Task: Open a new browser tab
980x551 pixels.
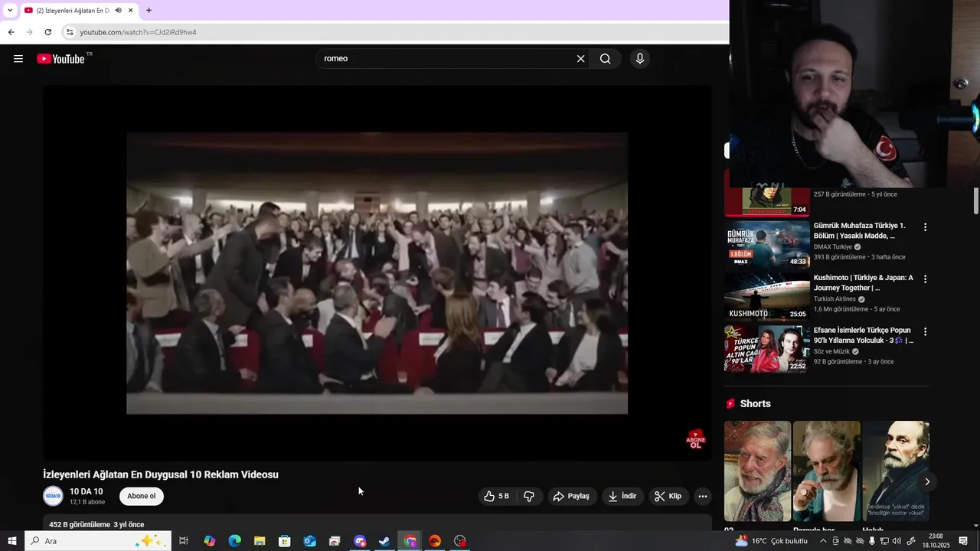Action: click(x=149, y=11)
